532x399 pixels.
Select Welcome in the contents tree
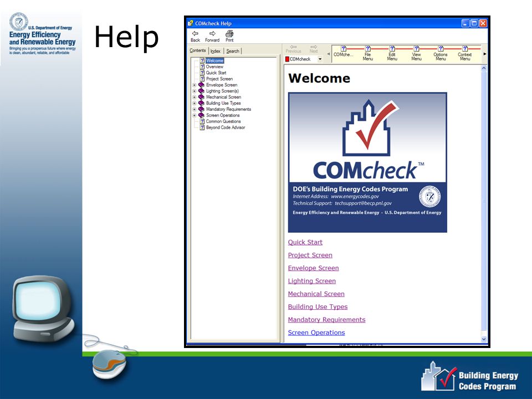click(x=214, y=60)
